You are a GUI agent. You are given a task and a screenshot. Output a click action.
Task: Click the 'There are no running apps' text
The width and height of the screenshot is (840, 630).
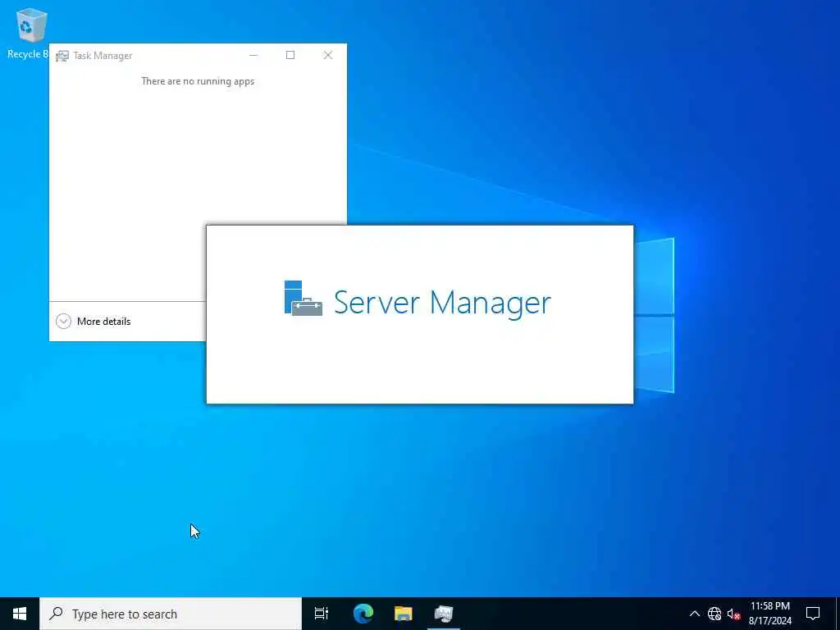(x=198, y=81)
